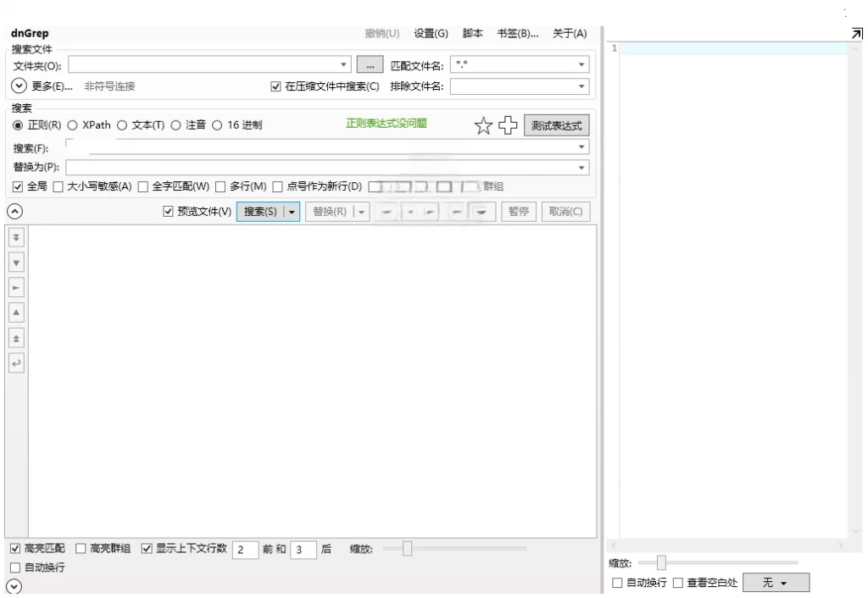The height and width of the screenshot is (598, 868).
Task: Click the single up triangle in results sidebar
Action: [17, 313]
